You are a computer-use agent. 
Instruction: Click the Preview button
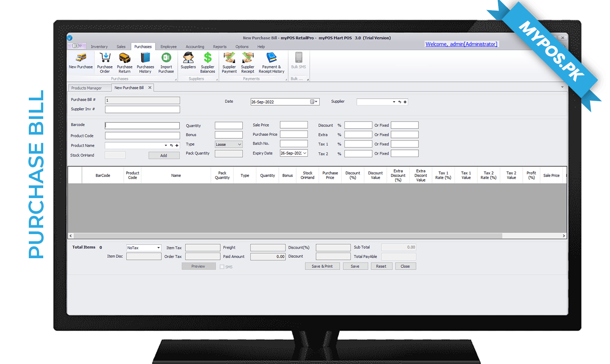click(x=198, y=266)
